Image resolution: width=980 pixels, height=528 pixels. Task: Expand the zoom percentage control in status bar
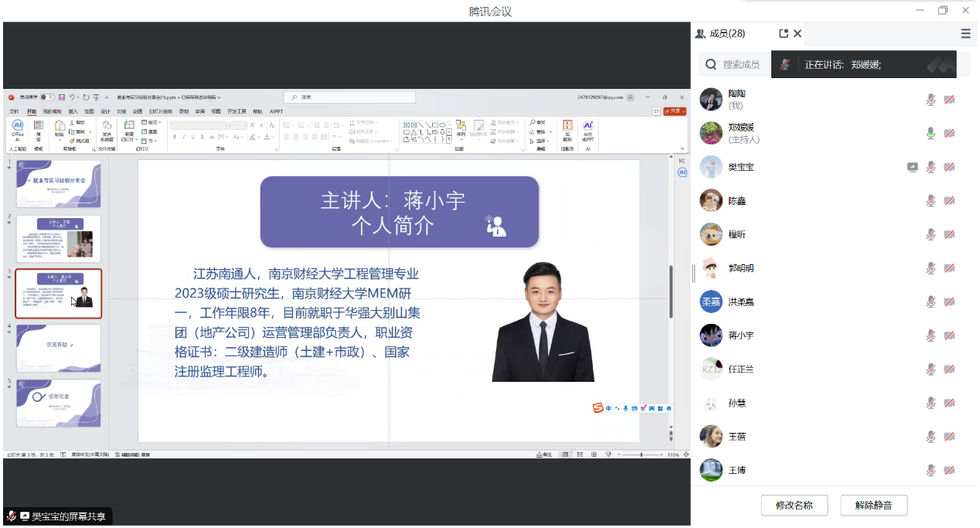coord(672,455)
